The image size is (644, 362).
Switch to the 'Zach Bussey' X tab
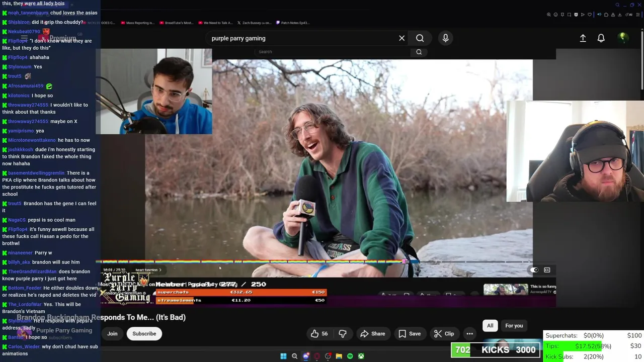coord(254,23)
